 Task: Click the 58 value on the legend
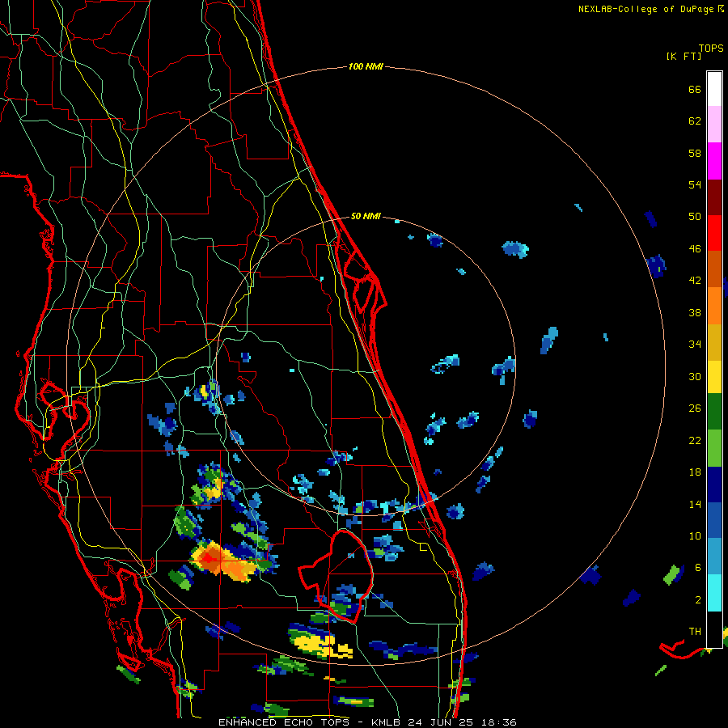click(x=695, y=153)
